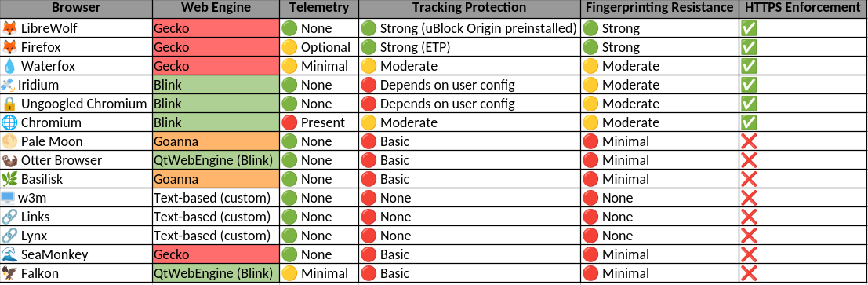Click LibreWolf's green HTTPS checkmark
Image resolution: width=868 pixels, height=285 pixels.
click(749, 29)
